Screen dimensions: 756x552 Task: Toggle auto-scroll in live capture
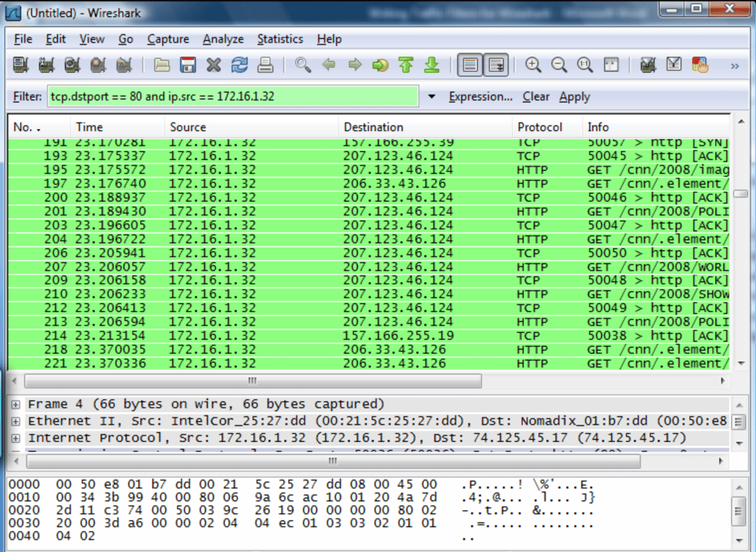point(496,64)
